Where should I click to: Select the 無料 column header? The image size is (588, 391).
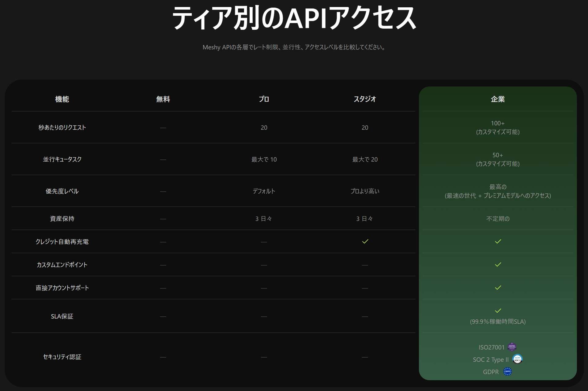click(x=163, y=99)
